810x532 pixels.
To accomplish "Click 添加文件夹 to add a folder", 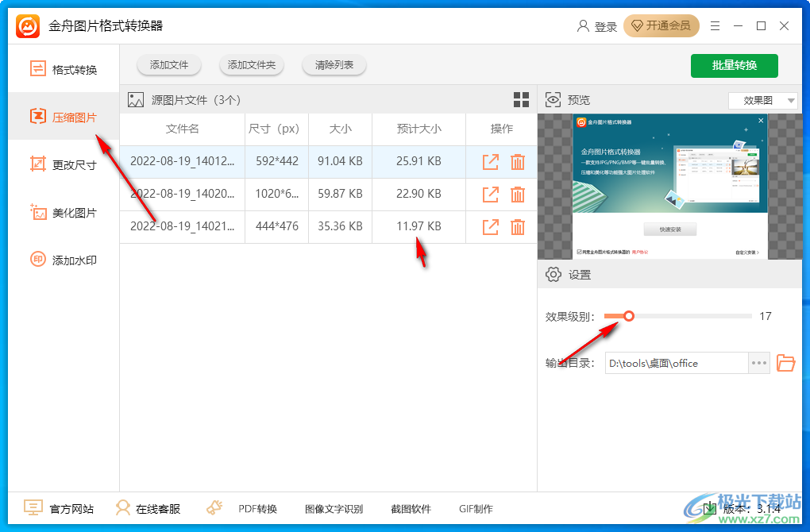I will (x=251, y=66).
